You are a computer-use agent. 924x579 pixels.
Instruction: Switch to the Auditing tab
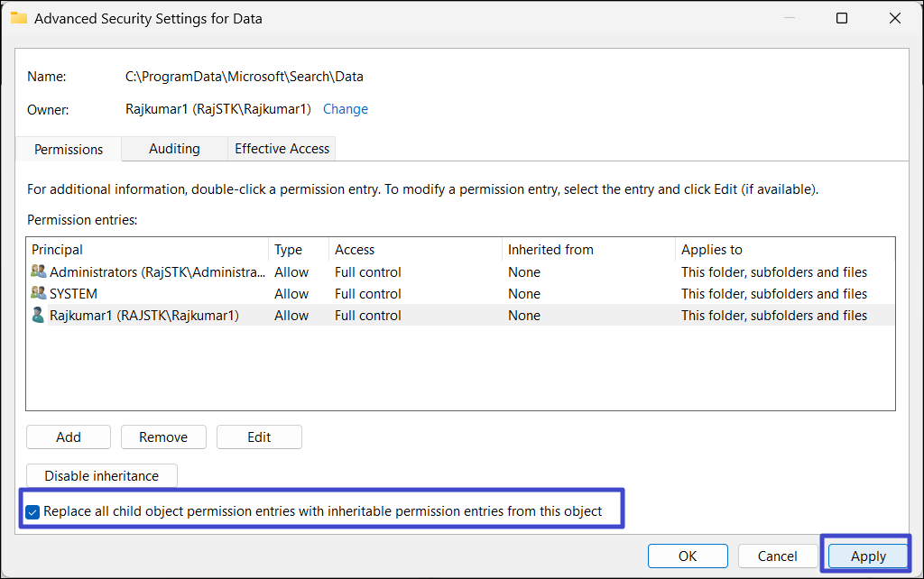(174, 149)
